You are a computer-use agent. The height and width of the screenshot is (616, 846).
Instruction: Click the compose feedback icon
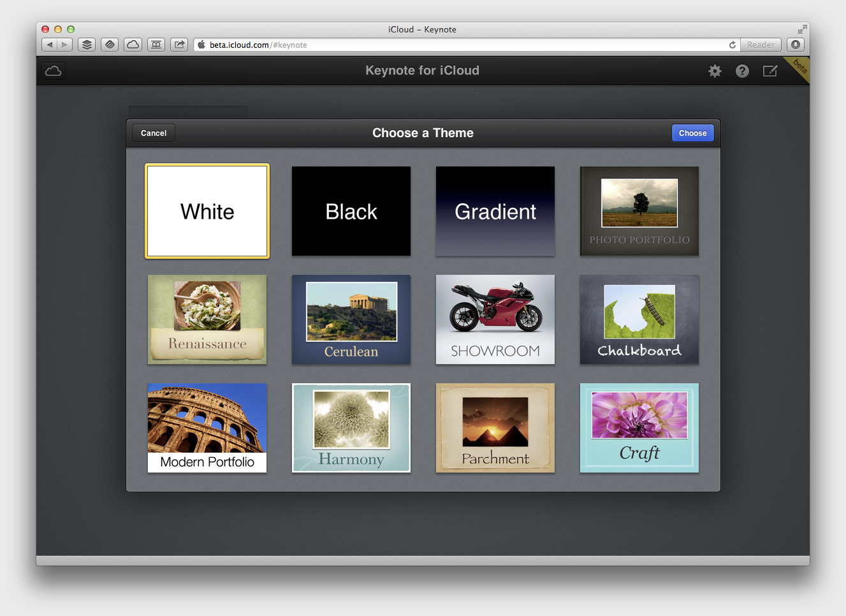coord(770,71)
